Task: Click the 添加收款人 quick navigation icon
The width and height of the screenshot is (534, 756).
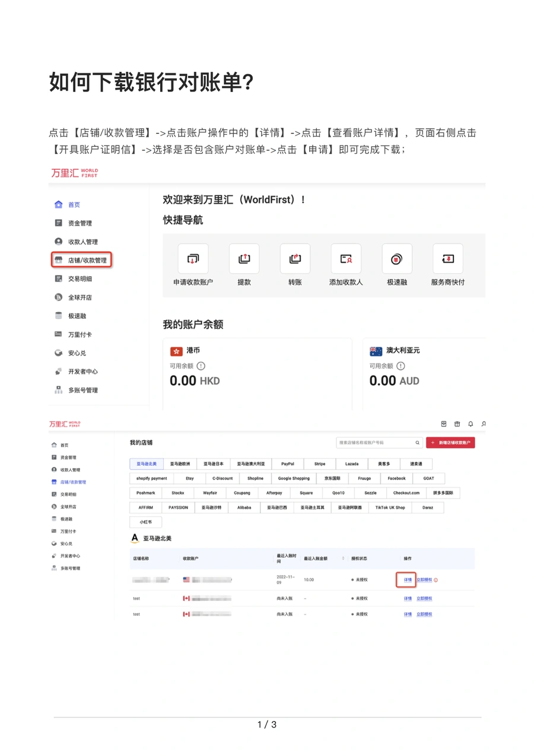Action: point(346,259)
